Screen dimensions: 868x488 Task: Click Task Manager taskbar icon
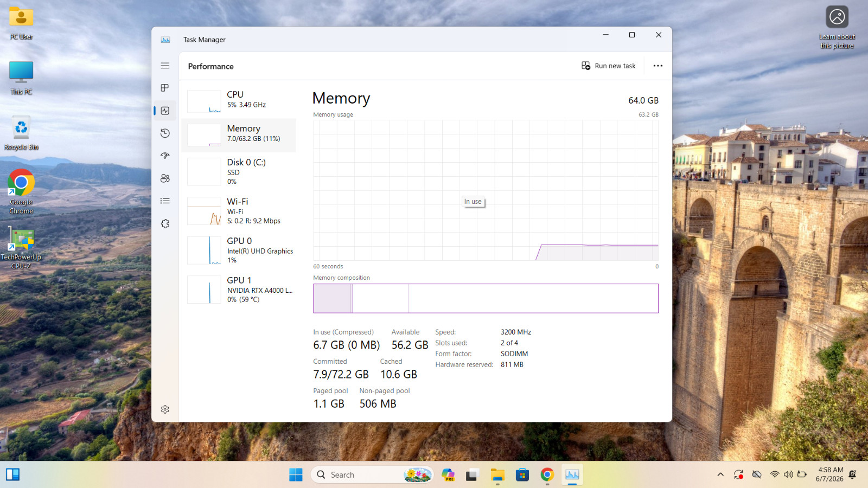pyautogui.click(x=572, y=475)
